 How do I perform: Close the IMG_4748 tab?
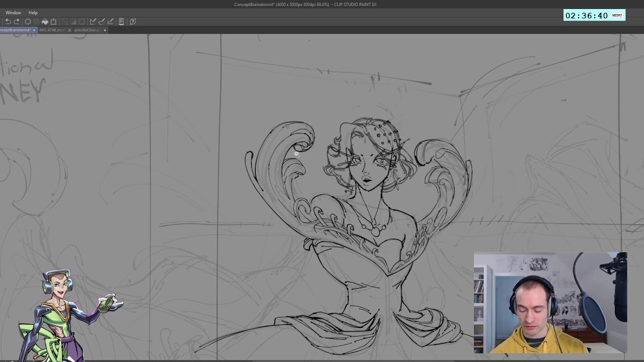pos(69,30)
